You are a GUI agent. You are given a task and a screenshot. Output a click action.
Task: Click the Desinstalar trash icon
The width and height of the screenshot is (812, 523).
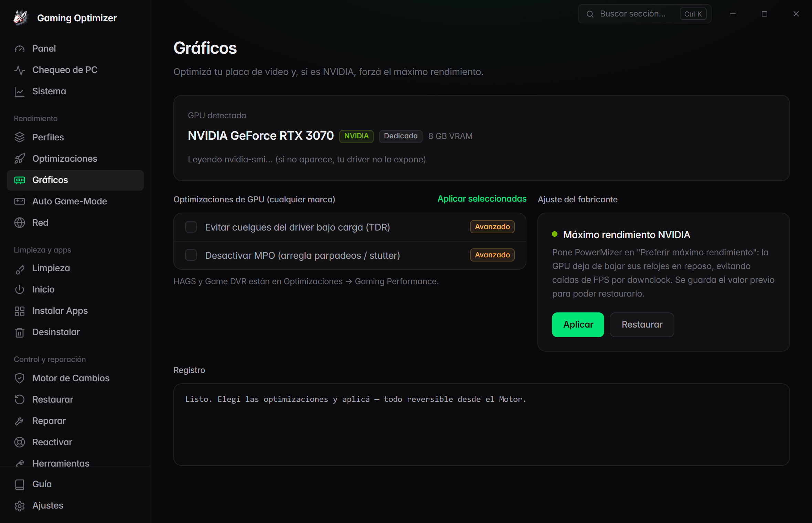[20, 332]
